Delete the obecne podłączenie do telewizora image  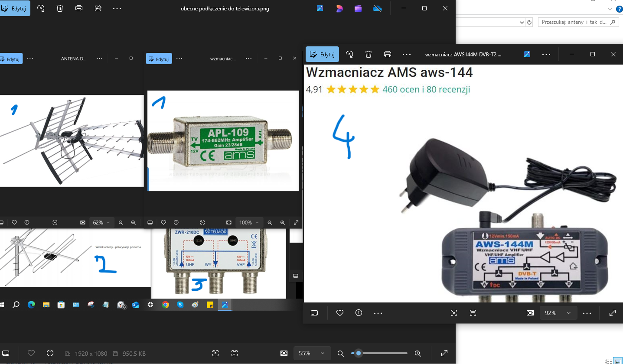pyautogui.click(x=60, y=8)
